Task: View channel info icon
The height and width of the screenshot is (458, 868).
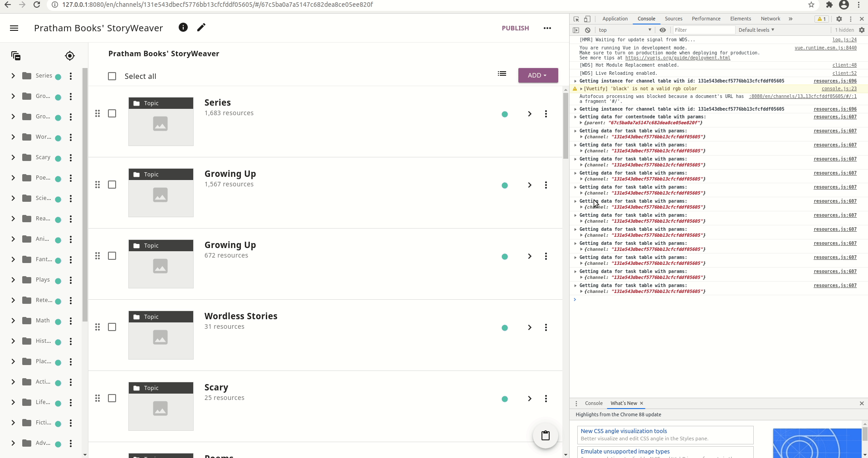Action: (183, 27)
